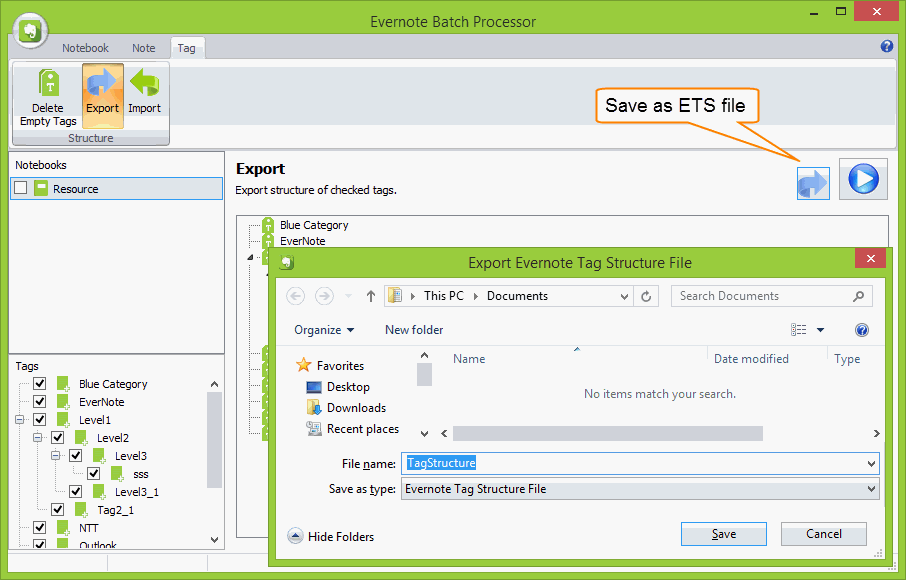Click the Type column header

tap(847, 359)
